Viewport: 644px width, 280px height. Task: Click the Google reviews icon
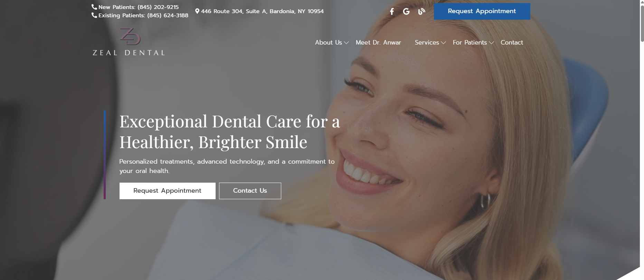(x=406, y=11)
